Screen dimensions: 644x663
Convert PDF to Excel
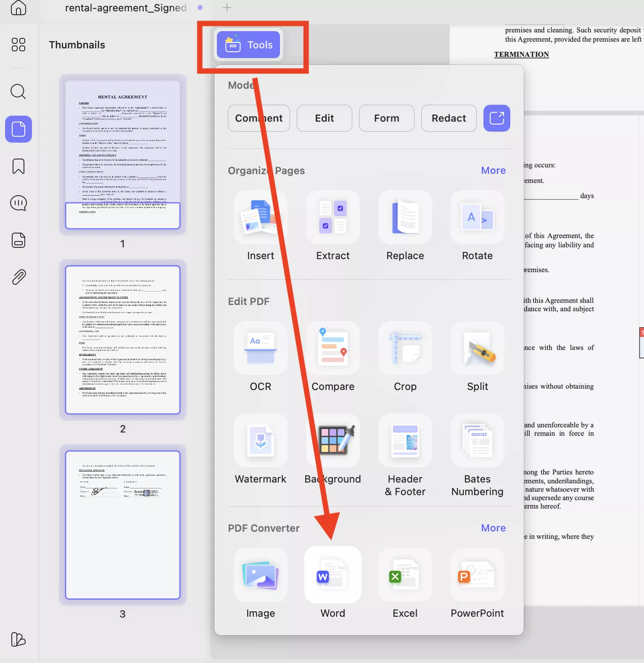tap(405, 583)
